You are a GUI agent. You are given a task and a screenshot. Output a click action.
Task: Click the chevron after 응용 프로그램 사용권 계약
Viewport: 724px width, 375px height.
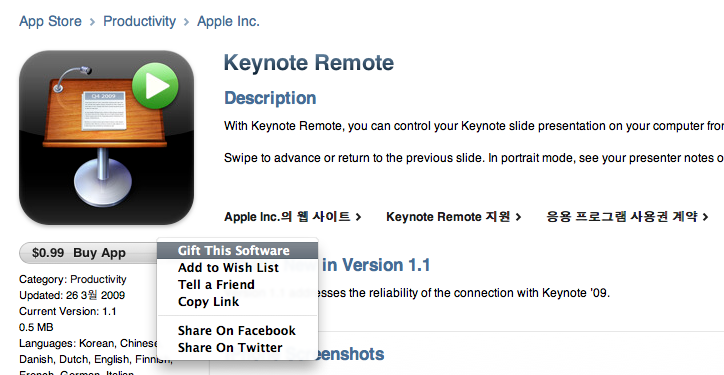coord(705,217)
